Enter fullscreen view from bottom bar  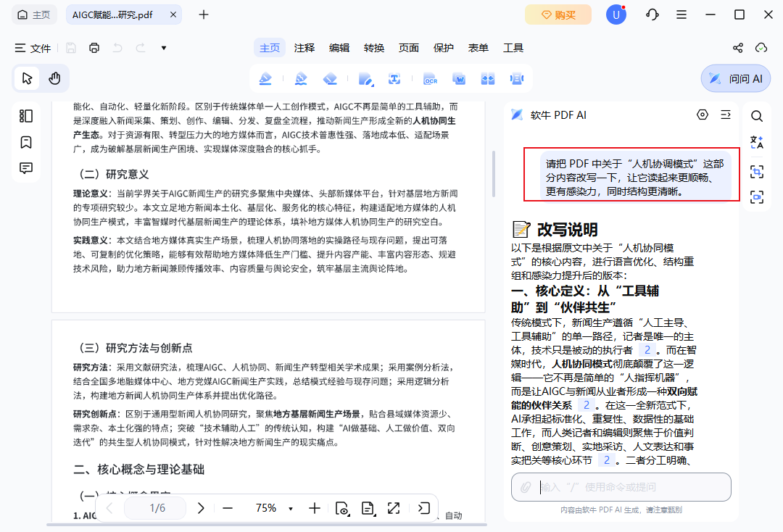pyautogui.click(x=394, y=508)
